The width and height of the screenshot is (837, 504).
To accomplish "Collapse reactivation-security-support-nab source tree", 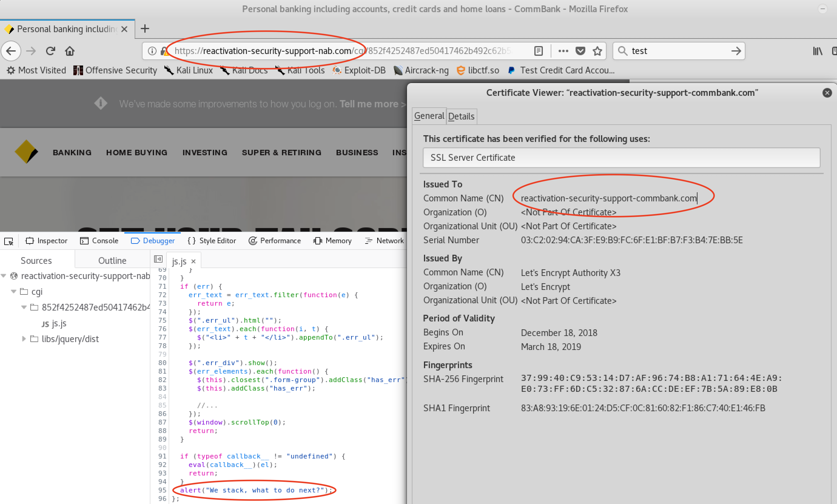I will [x=4, y=276].
